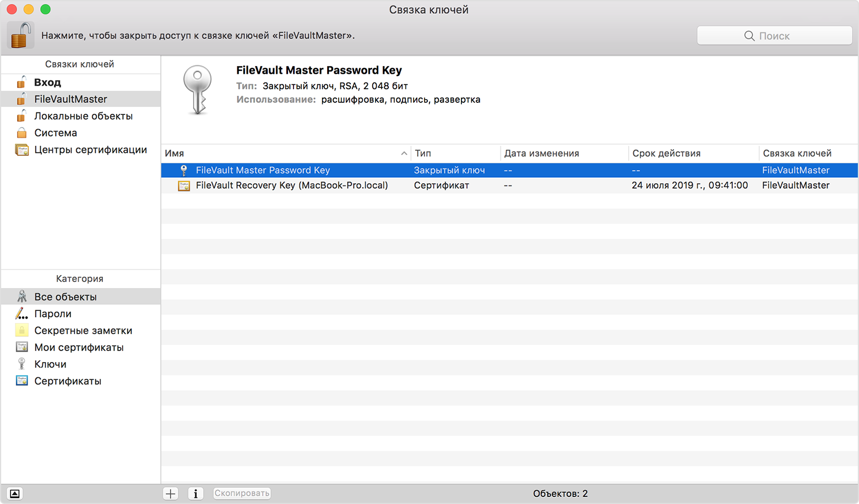Click the certificate folder icon beside Центры сертификации
The width and height of the screenshot is (859, 504).
coord(22,150)
